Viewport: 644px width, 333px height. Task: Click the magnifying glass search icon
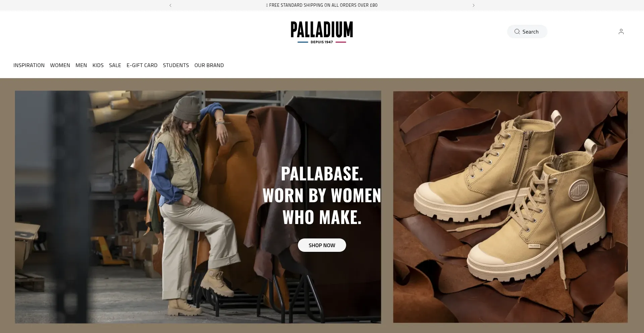(x=517, y=32)
